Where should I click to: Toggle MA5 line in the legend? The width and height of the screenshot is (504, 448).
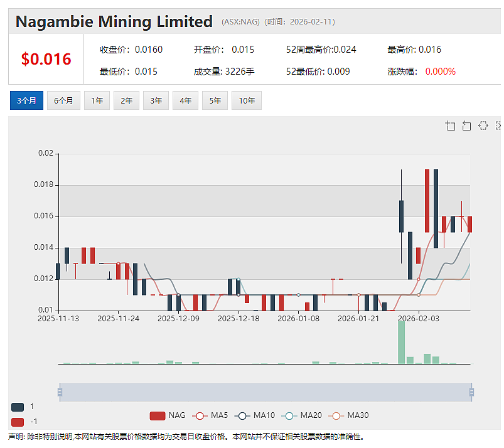point(210,415)
